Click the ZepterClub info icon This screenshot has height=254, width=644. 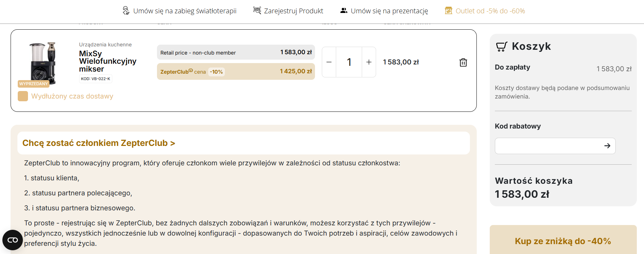click(191, 69)
